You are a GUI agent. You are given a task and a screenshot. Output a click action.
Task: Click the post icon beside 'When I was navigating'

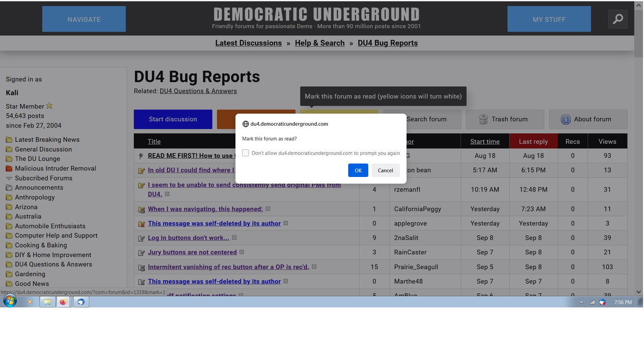pos(141,210)
